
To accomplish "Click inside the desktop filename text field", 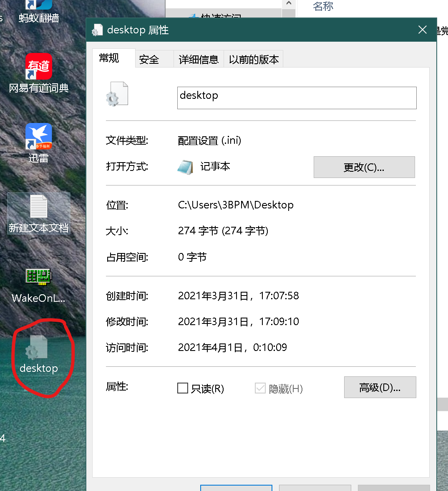I will click(x=297, y=98).
